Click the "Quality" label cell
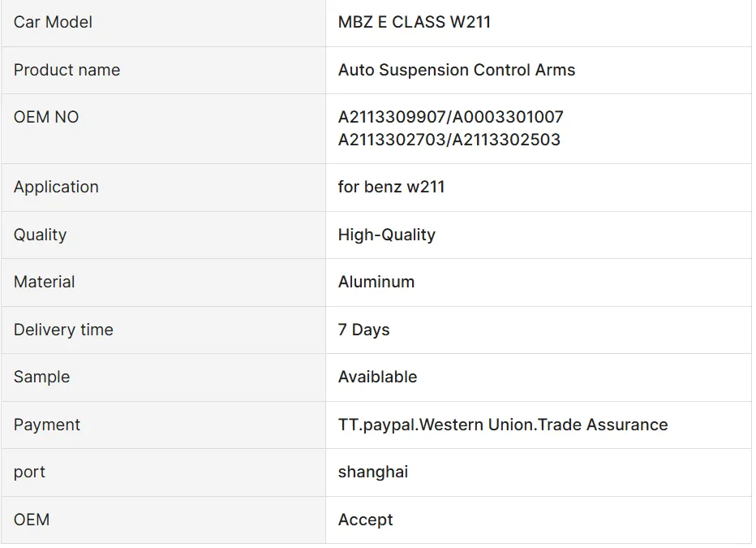The width and height of the screenshot is (756, 548). [x=40, y=235]
